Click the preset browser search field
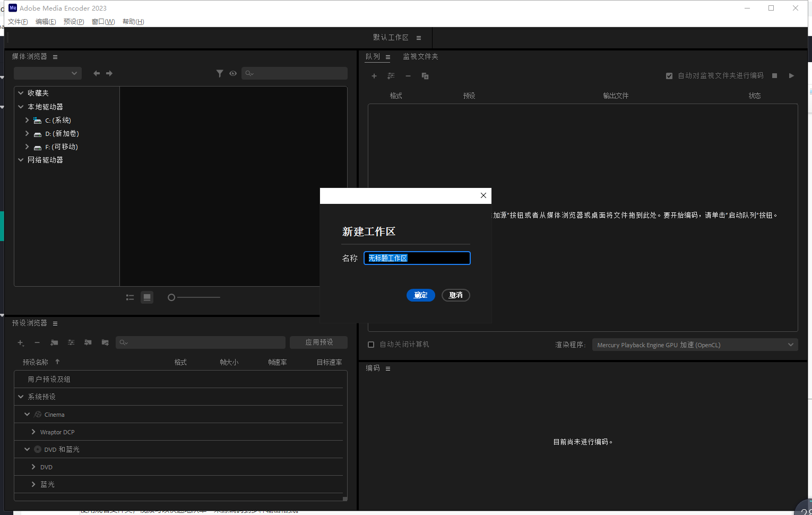812x515 pixels. [201, 342]
